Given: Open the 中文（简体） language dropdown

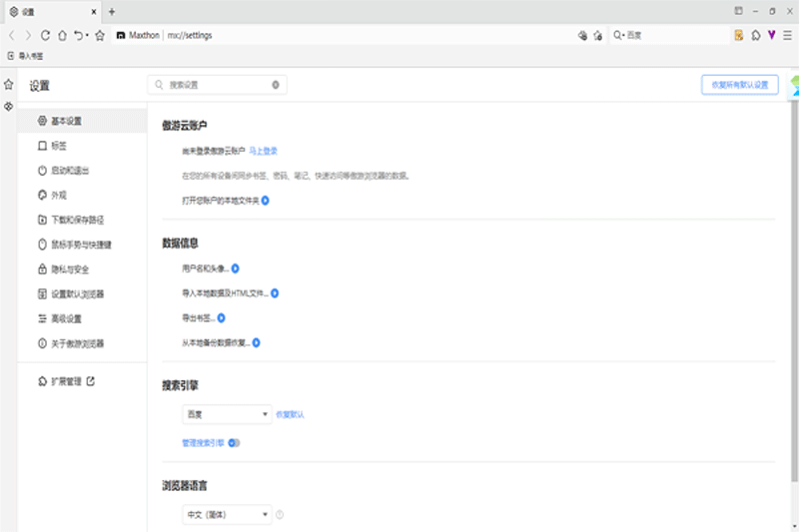Looking at the screenshot, I should (x=227, y=515).
